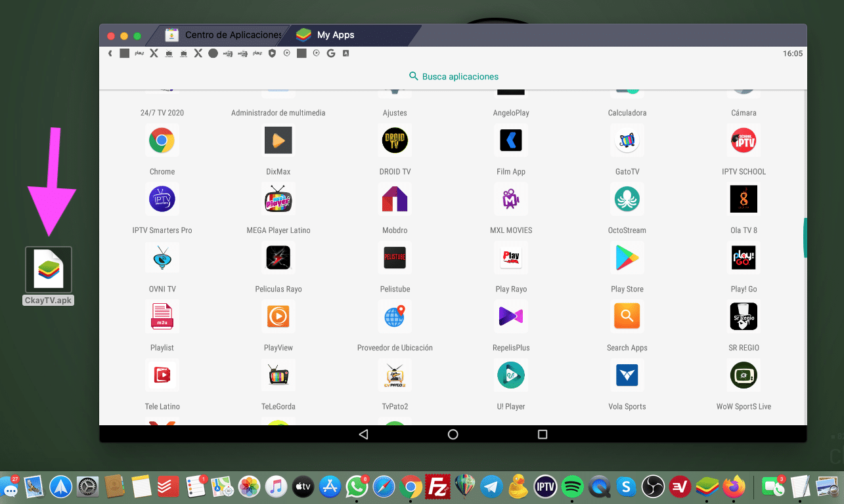Screen dimensions: 844x504
Task: Launch the DixMax app
Action: pyautogui.click(x=278, y=140)
